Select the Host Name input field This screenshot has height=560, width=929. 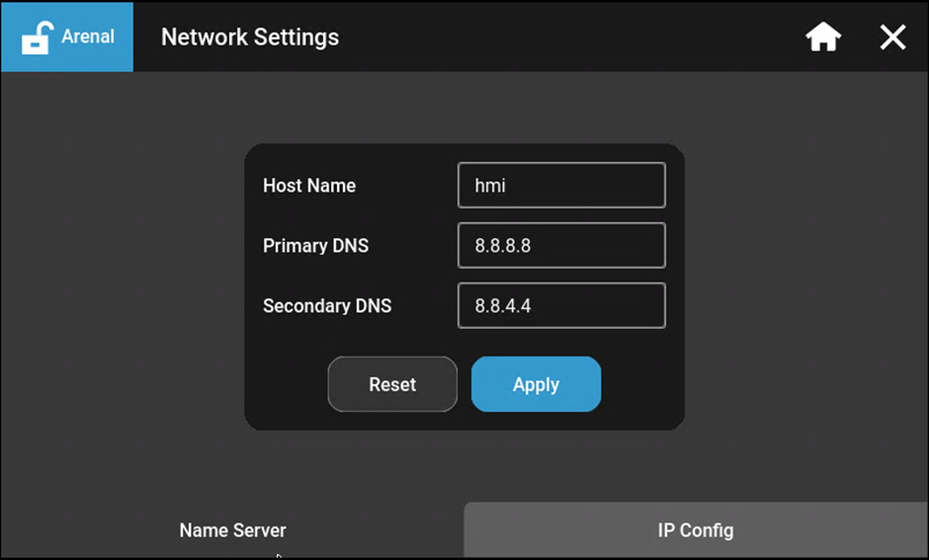tap(561, 186)
